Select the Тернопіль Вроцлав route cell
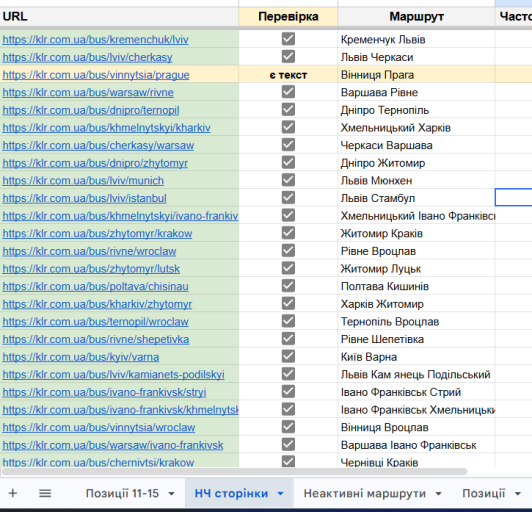This screenshot has height=512, width=532. coord(416,321)
